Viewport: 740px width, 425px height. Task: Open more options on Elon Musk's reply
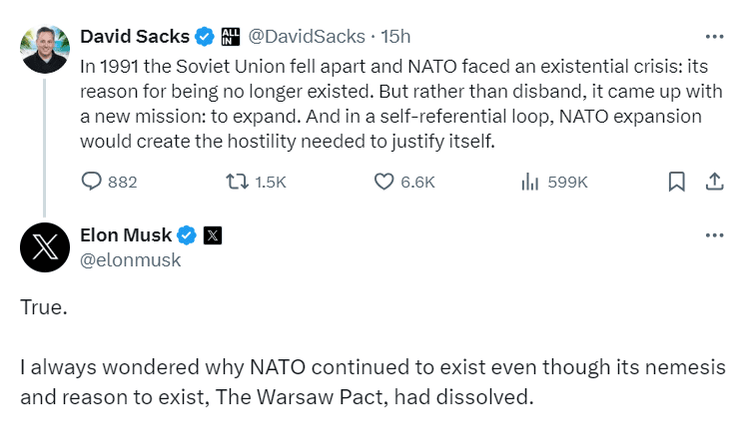point(714,236)
